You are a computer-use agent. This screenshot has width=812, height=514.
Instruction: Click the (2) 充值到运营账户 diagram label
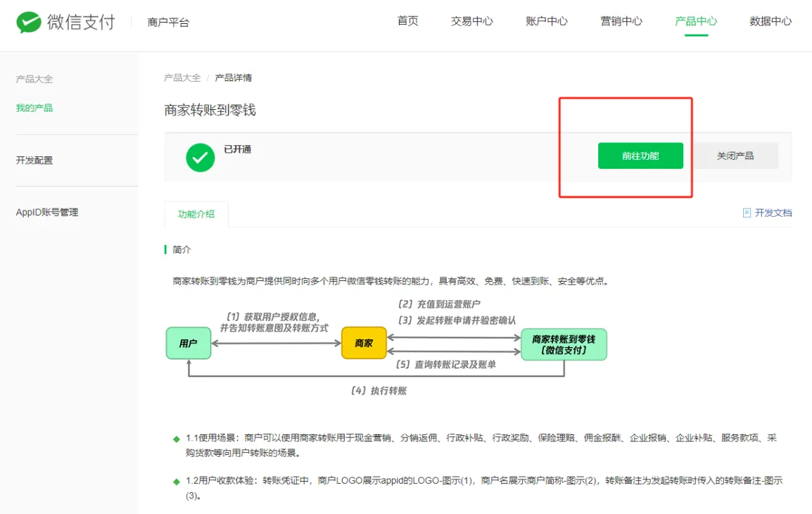438,304
